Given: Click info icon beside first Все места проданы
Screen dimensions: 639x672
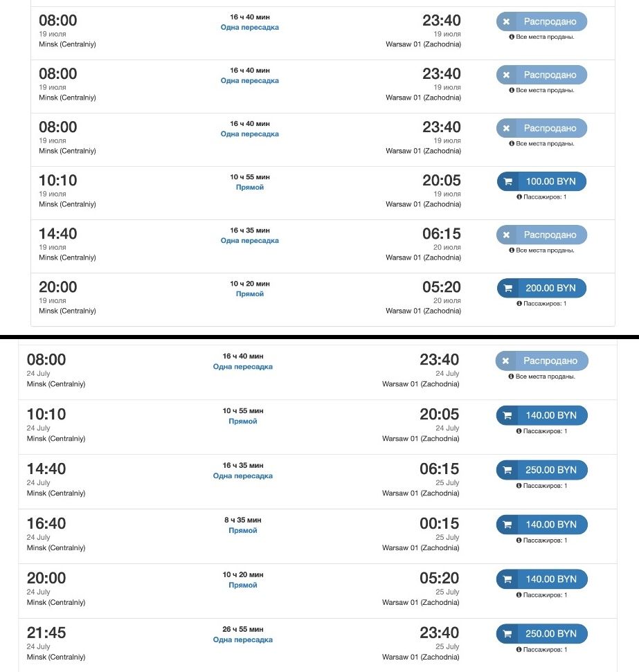Looking at the screenshot, I should [x=512, y=37].
